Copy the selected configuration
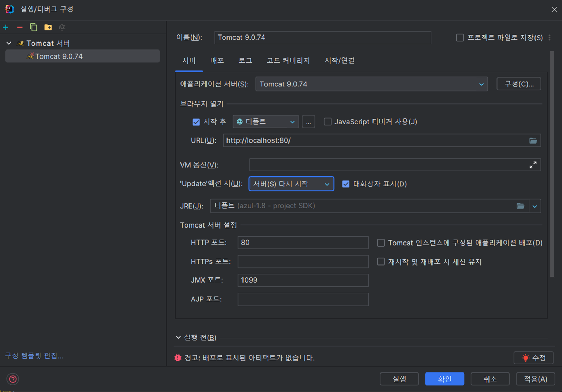Screen dimensions: 562x392 pyautogui.click(x=33, y=27)
